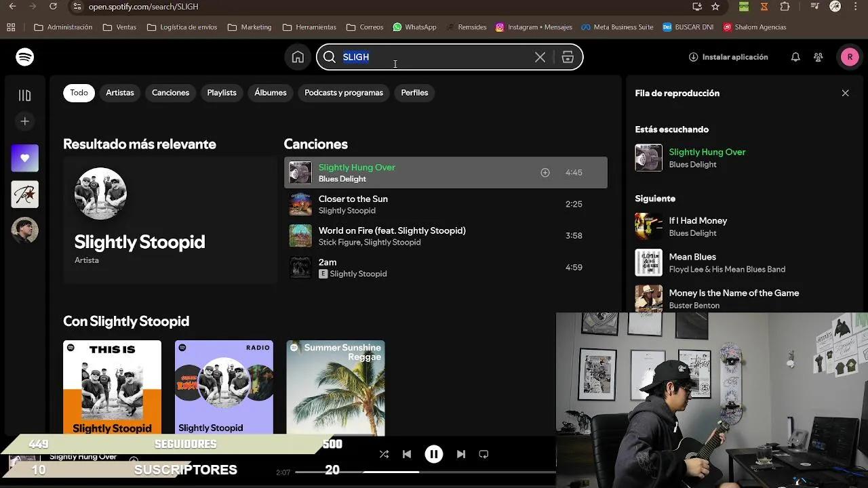Filter results by Canciones
This screenshot has width=868, height=488.
point(170,93)
